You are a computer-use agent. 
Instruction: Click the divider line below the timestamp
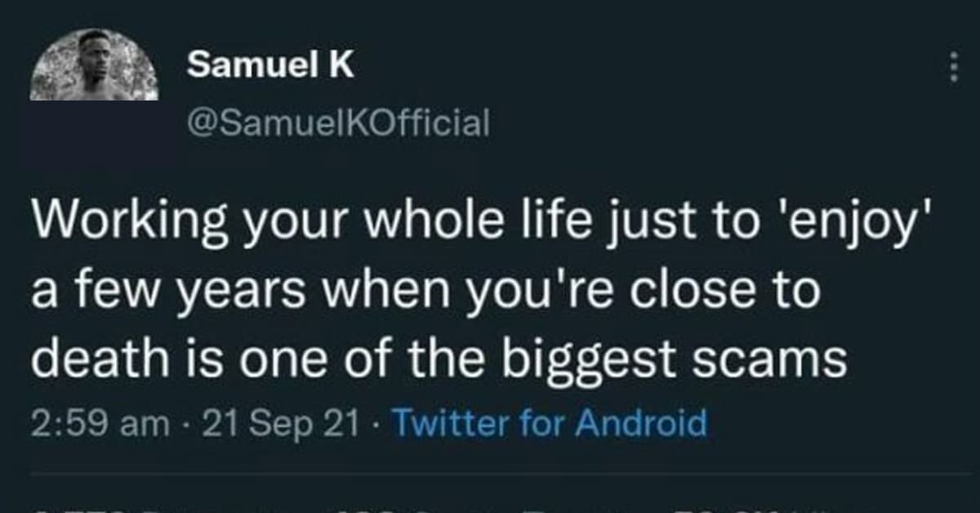(490, 472)
